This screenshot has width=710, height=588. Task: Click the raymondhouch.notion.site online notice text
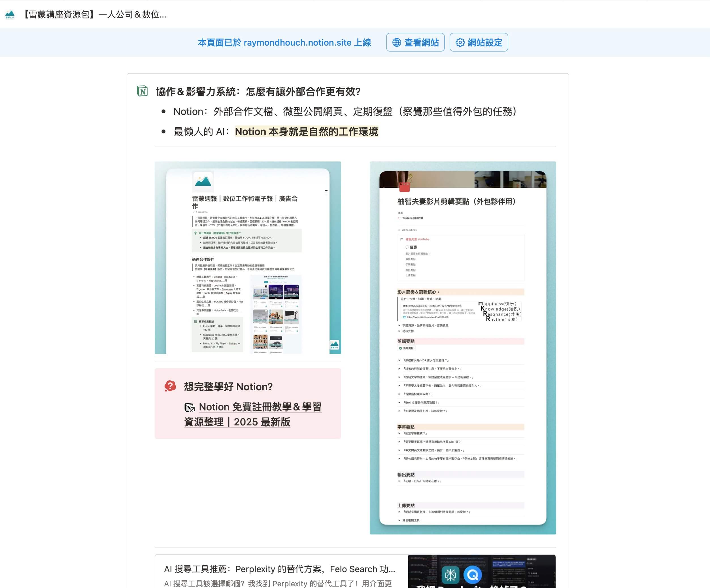pos(284,42)
